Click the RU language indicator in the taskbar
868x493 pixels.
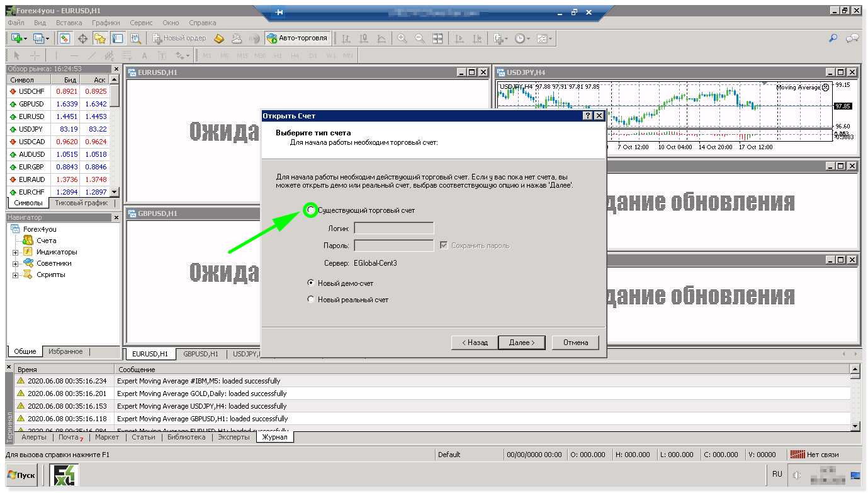tap(777, 474)
